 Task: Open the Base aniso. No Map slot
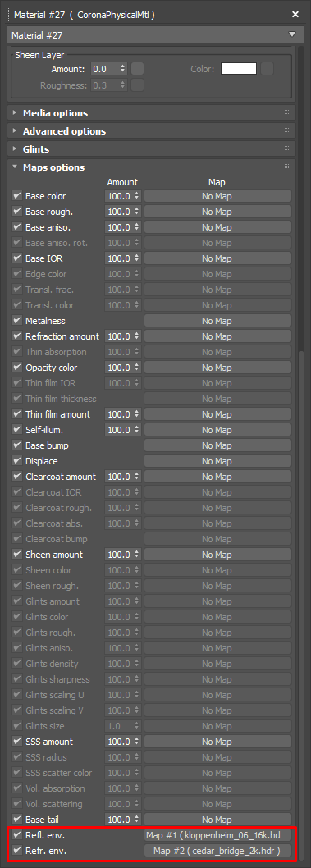[x=217, y=227]
